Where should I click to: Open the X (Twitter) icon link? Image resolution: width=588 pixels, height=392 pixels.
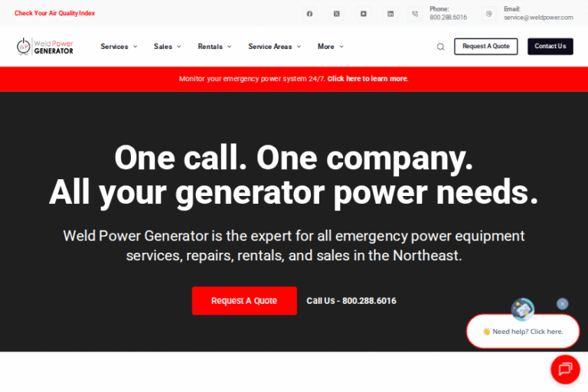pyautogui.click(x=336, y=14)
